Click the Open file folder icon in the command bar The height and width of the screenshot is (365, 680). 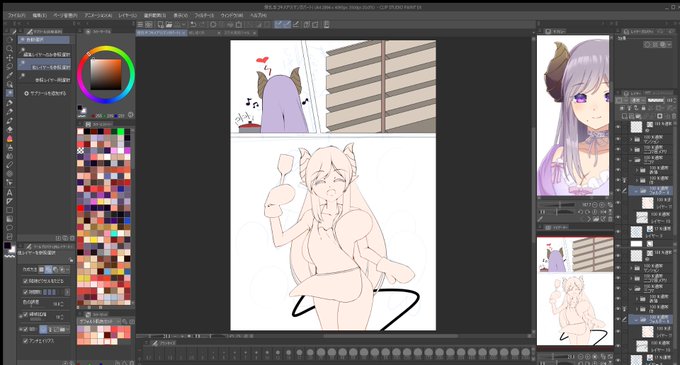click(169, 24)
